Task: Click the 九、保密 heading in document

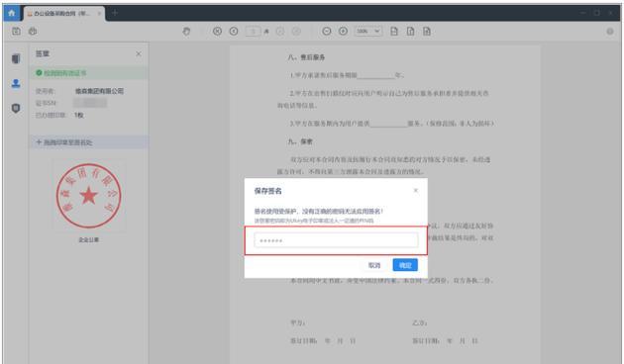Action: (300, 141)
